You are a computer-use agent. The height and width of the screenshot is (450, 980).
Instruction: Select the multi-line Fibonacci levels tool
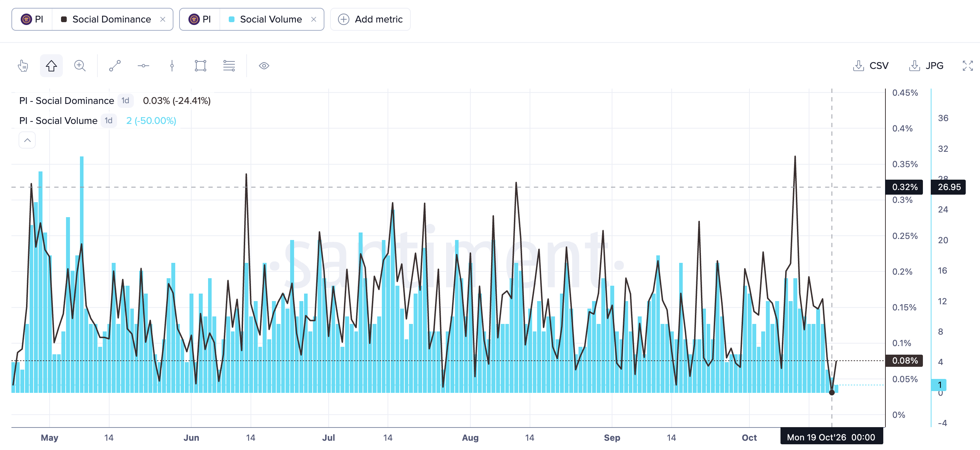point(229,66)
